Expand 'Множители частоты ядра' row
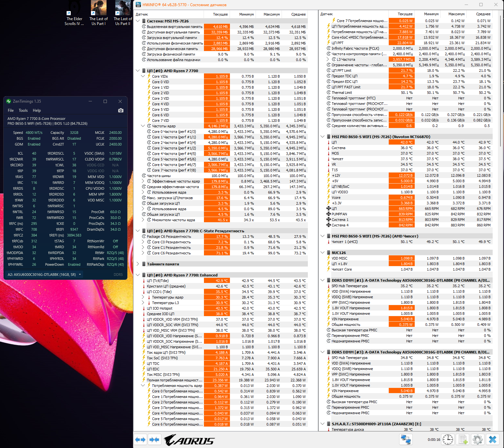 (143, 220)
